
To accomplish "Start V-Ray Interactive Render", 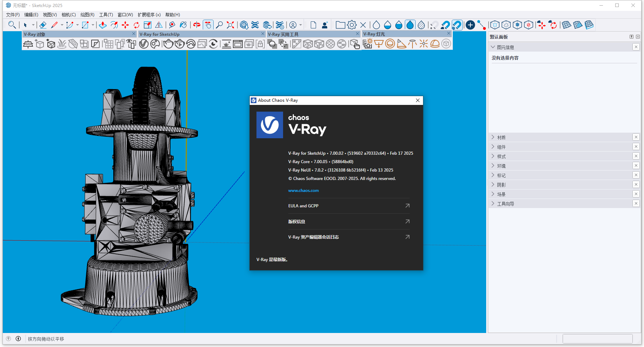I will click(x=180, y=44).
